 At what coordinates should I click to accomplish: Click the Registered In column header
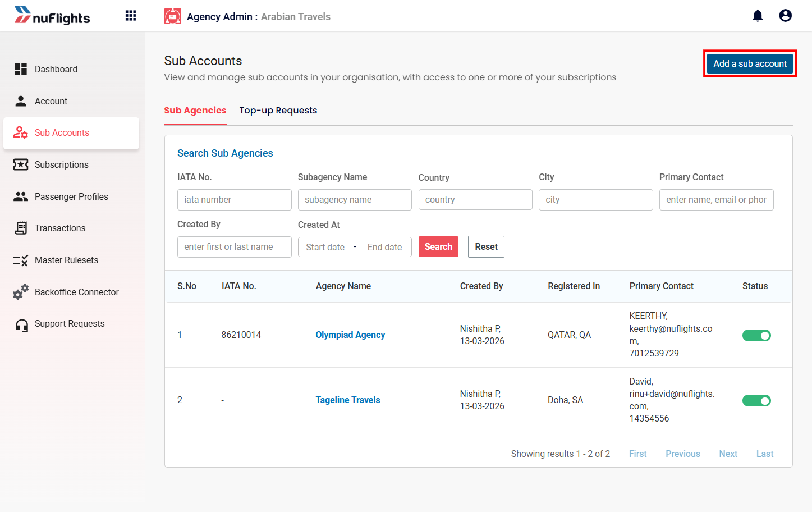[x=574, y=286]
